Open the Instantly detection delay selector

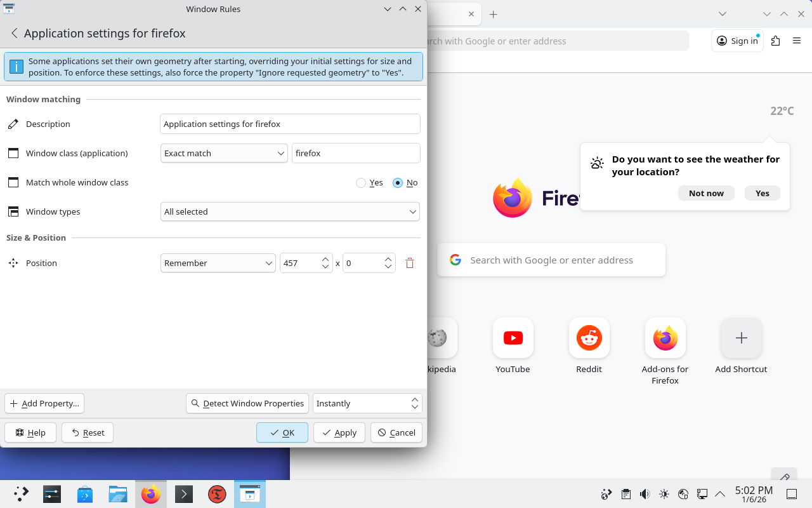(367, 403)
